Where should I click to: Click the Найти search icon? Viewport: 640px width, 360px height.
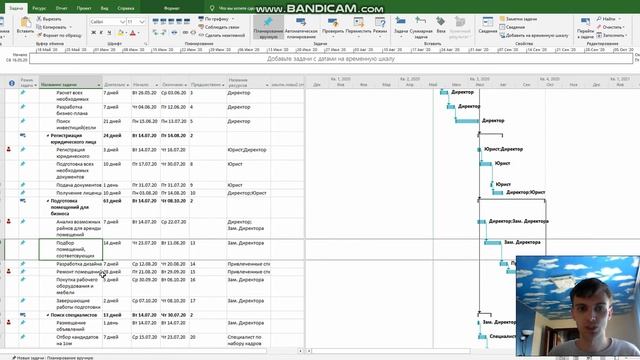[599, 19]
